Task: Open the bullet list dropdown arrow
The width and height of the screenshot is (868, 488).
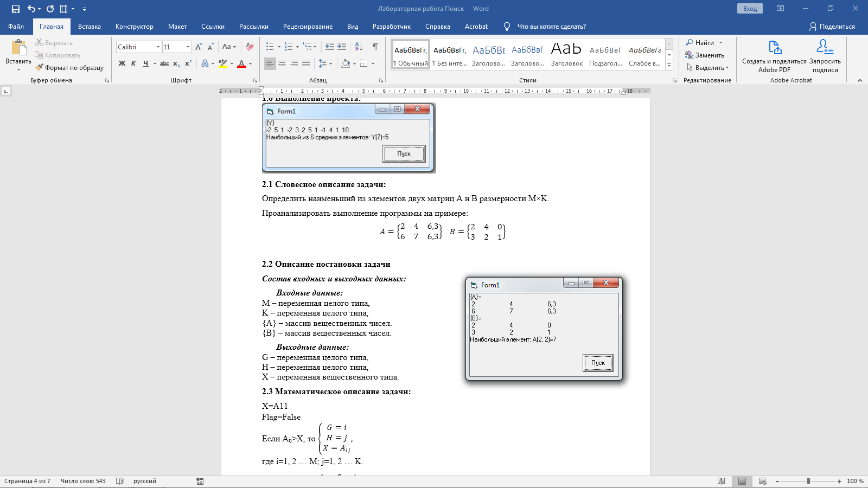Action: point(279,47)
